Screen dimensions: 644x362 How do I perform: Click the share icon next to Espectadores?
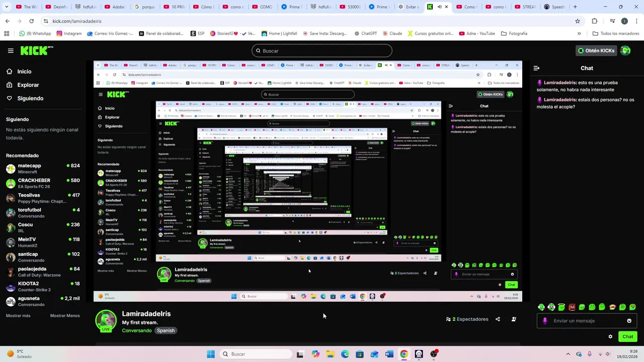(498, 319)
